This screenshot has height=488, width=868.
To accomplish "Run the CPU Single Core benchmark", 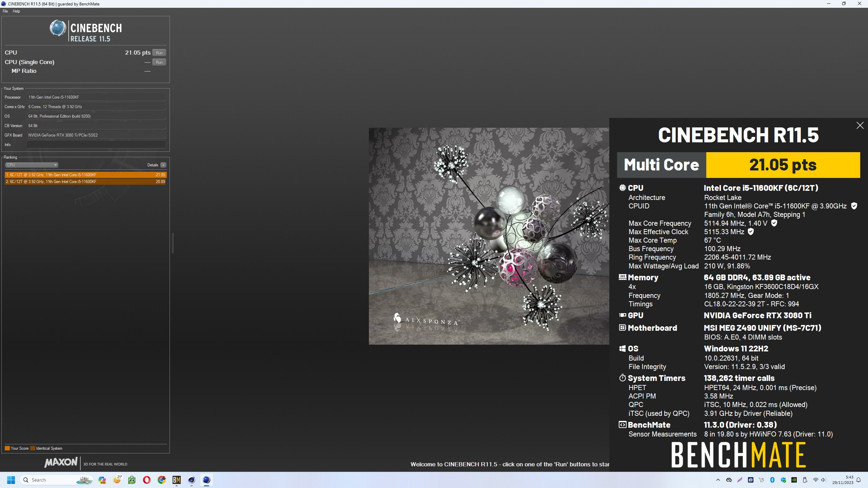I will tap(159, 62).
